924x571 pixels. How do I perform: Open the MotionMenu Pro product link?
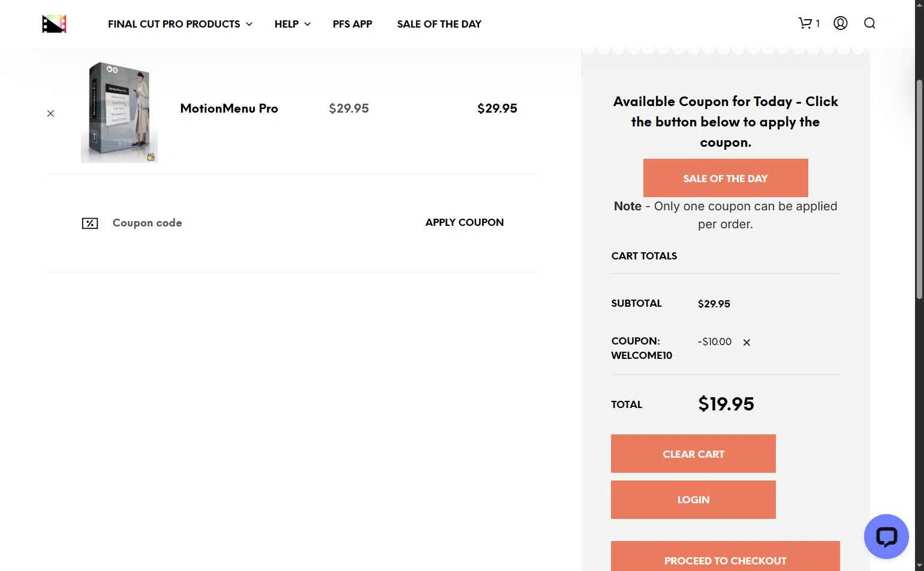click(x=229, y=108)
